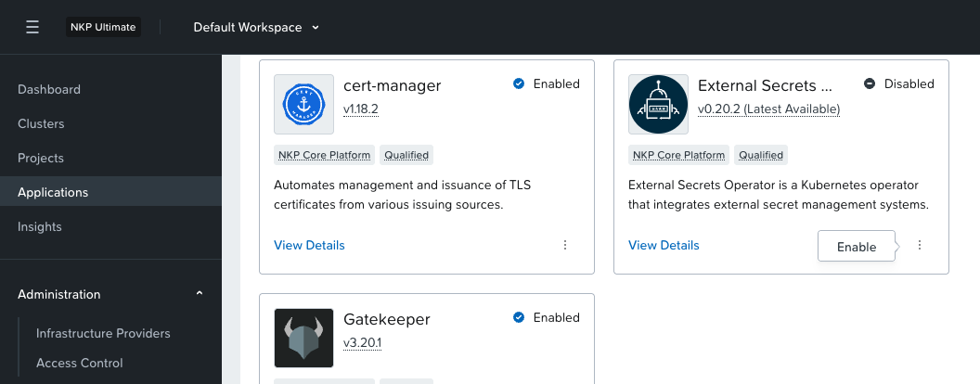Open the Default Workspace dropdown

click(x=256, y=27)
